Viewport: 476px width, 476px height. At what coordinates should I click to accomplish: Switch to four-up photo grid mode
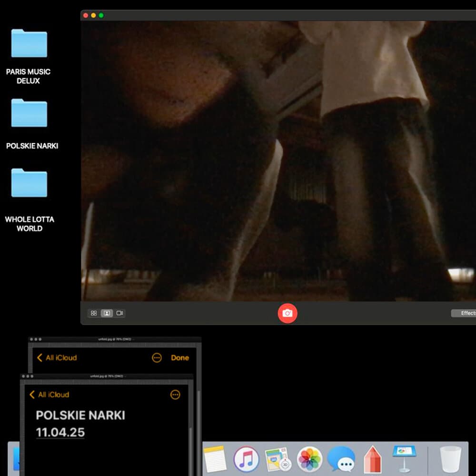tap(94, 313)
